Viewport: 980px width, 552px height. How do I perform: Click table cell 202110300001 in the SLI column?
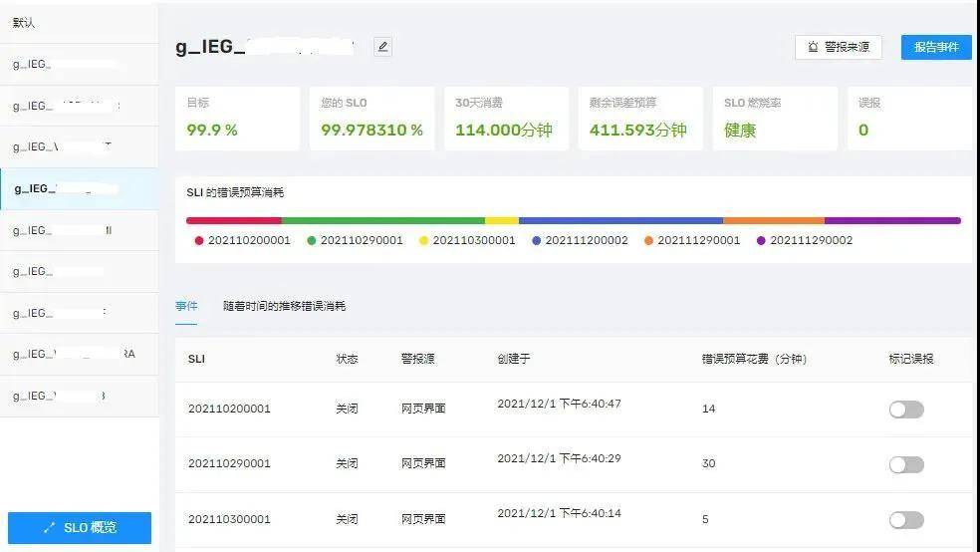pyautogui.click(x=229, y=519)
